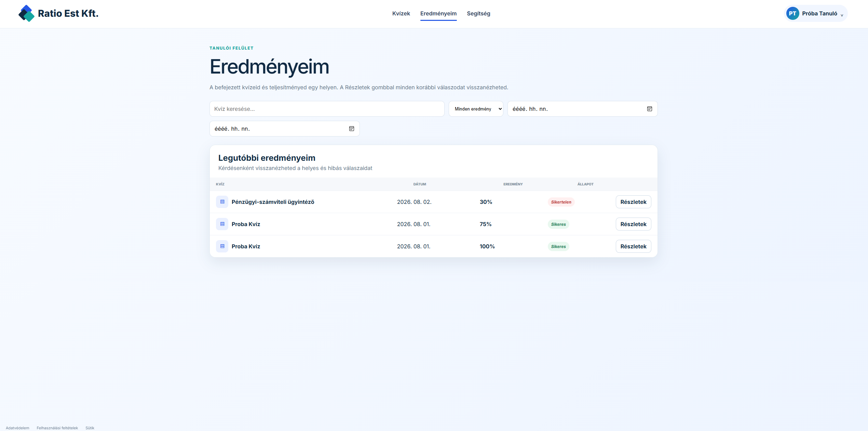Screen dimensions: 868x431
Task: Click the 100% result value
Action: pyautogui.click(x=487, y=246)
